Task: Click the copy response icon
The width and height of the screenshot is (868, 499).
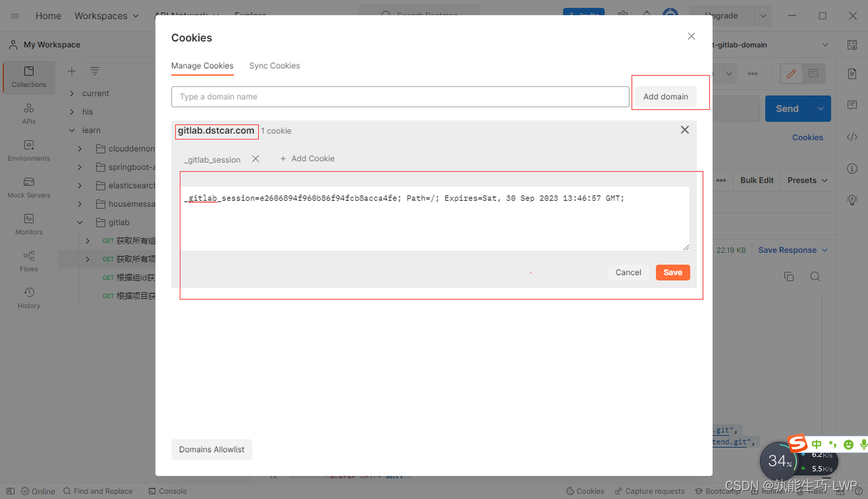Action: pos(789,277)
